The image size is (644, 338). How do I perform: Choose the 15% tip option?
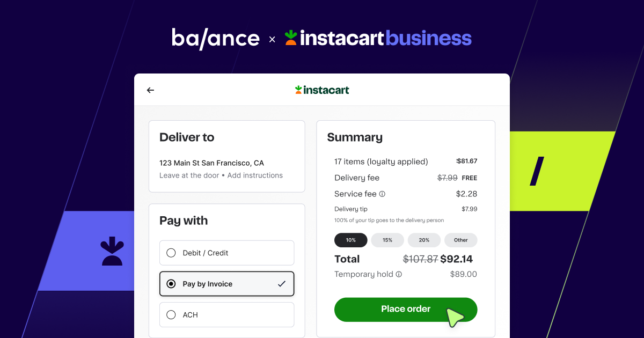coord(387,240)
